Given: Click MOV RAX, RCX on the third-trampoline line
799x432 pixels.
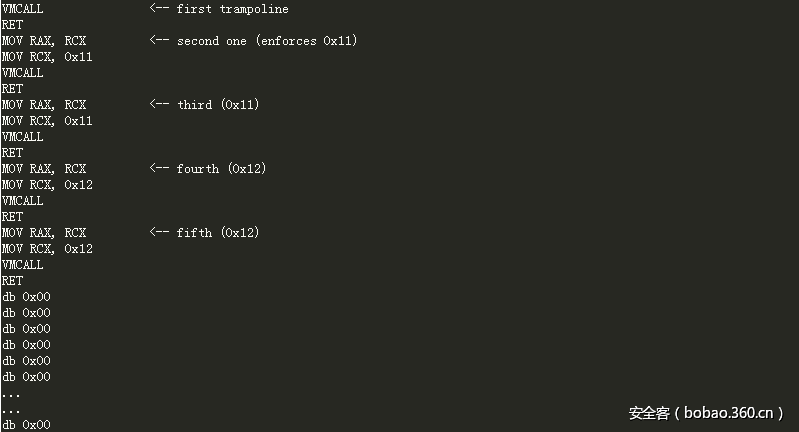Looking at the screenshot, I should (x=44, y=105).
